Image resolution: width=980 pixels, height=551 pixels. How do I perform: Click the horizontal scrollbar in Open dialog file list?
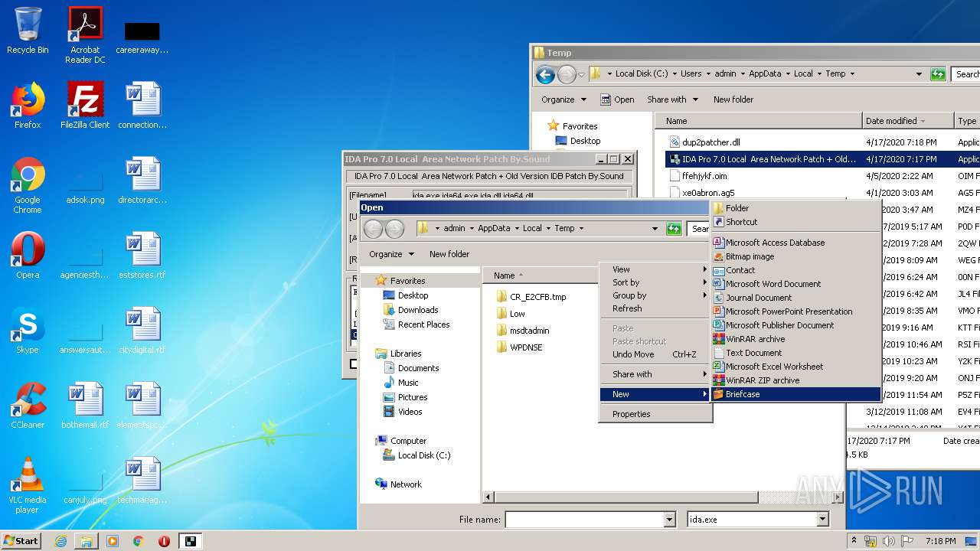coord(627,497)
